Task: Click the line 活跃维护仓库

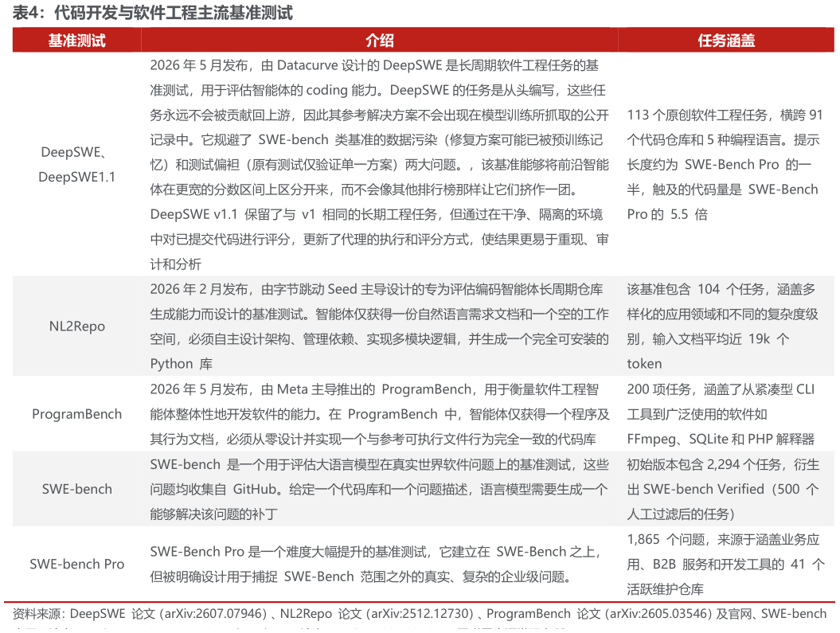Action: [x=666, y=589]
